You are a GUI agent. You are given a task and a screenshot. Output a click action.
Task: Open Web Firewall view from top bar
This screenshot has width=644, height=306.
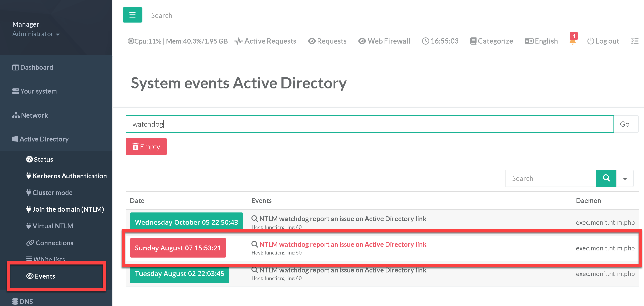(x=384, y=41)
